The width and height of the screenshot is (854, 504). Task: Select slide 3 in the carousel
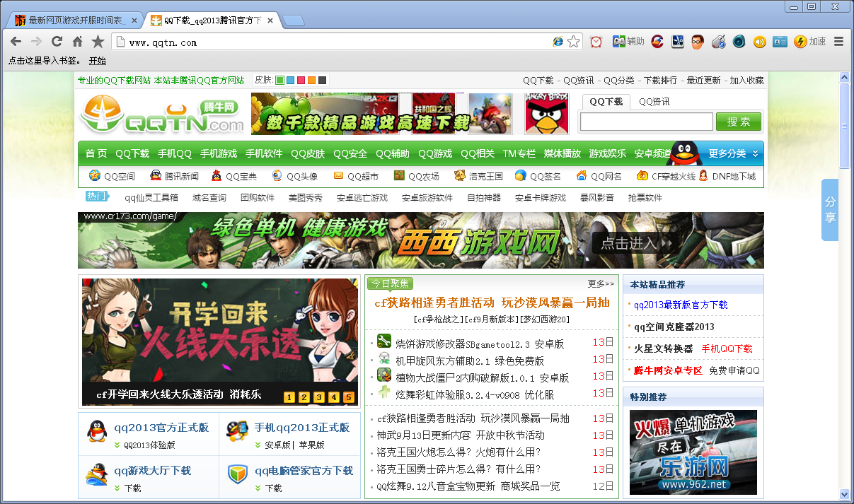tap(318, 397)
